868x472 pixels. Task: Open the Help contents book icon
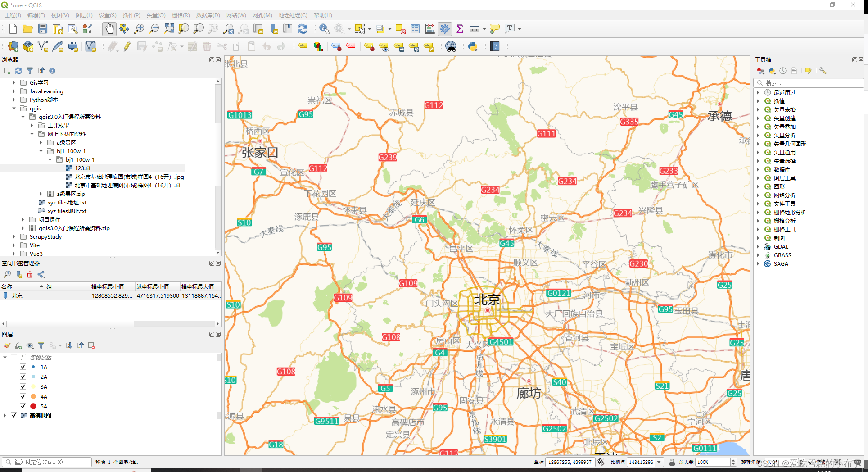[495, 46]
